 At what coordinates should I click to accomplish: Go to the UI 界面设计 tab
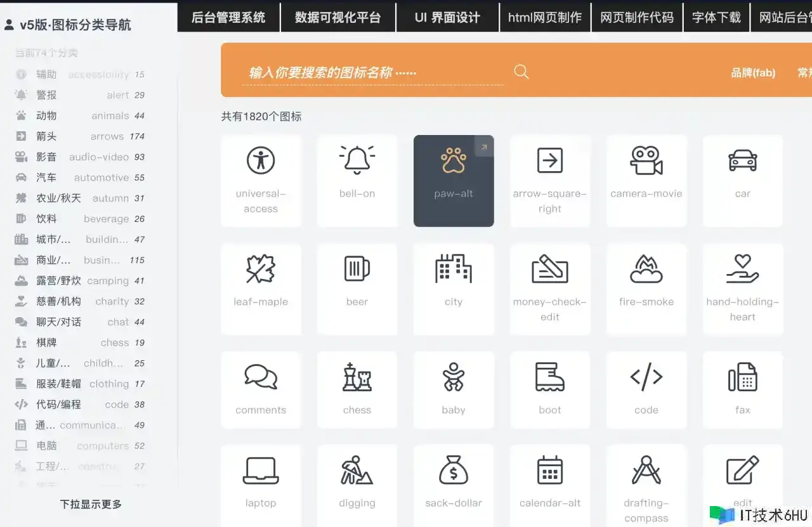pyautogui.click(x=447, y=17)
